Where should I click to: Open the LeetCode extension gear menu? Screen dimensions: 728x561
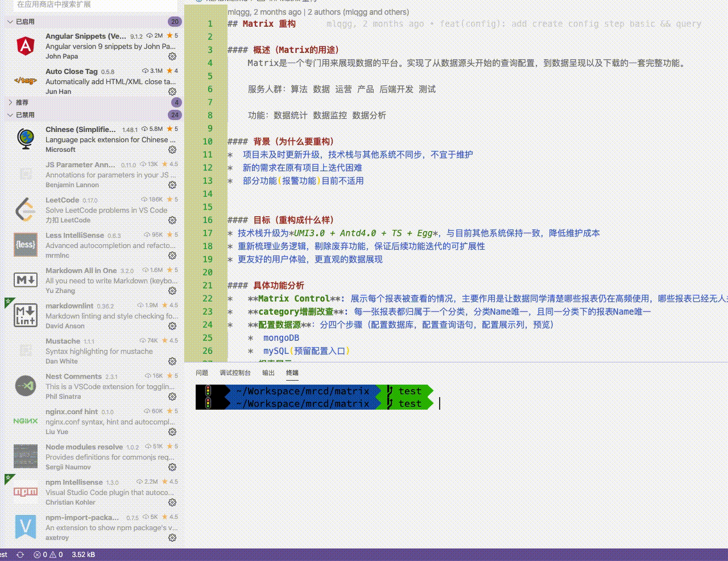pos(172,220)
